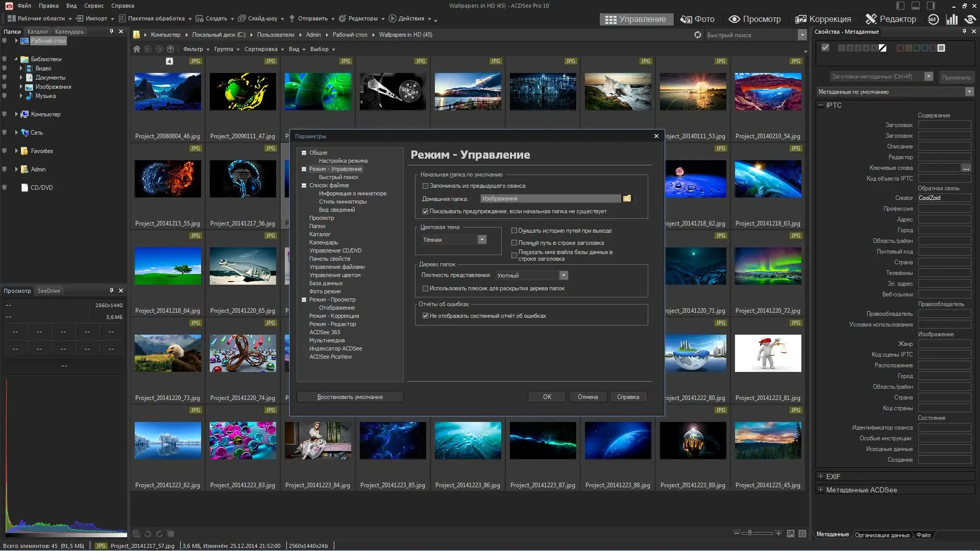Open the Плотность представления dropdown
The image size is (980, 551).
pyautogui.click(x=563, y=275)
